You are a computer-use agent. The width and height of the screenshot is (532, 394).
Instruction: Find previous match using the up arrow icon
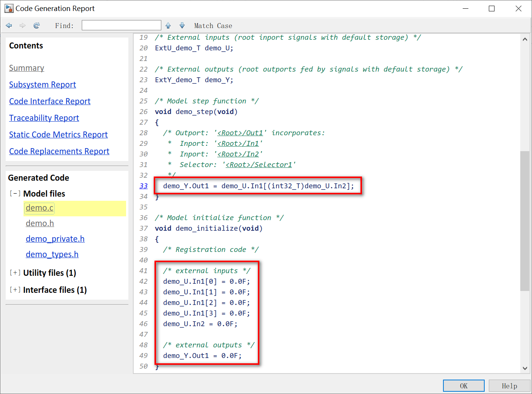tap(168, 25)
